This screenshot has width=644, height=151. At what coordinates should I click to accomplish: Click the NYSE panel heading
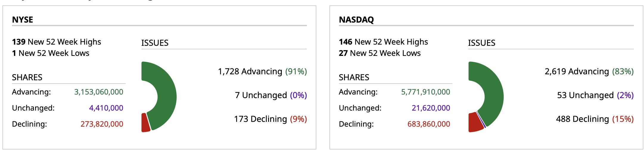click(23, 20)
